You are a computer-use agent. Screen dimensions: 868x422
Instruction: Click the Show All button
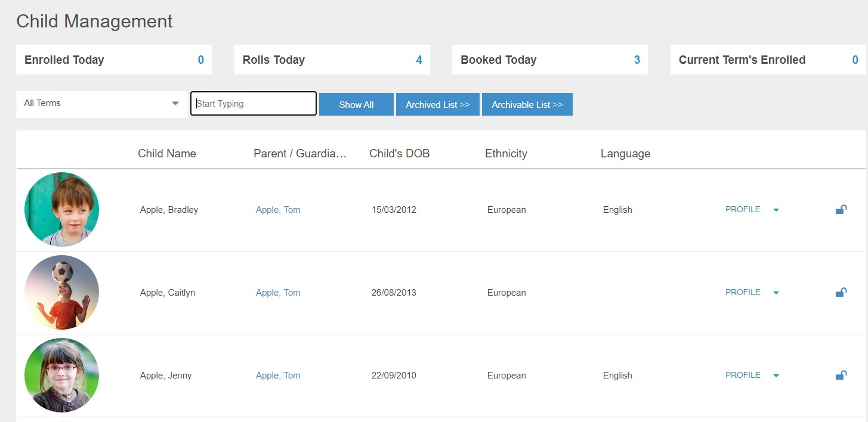click(x=356, y=104)
